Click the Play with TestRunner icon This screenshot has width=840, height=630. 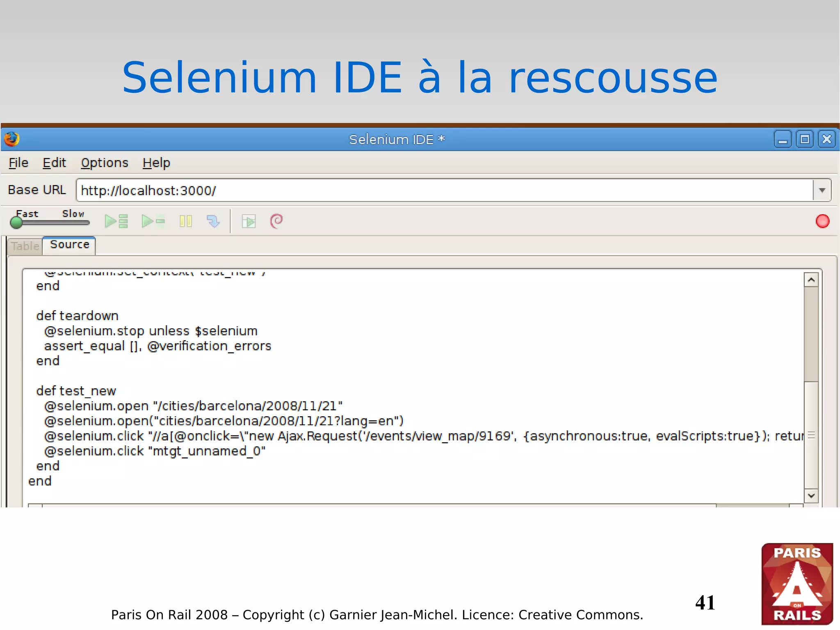pyautogui.click(x=249, y=221)
